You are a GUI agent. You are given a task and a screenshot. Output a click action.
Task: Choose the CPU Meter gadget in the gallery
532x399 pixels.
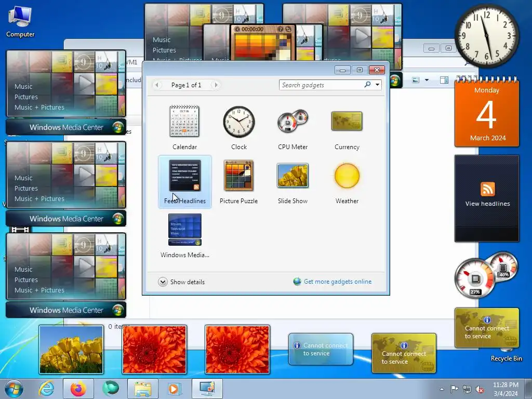(293, 128)
